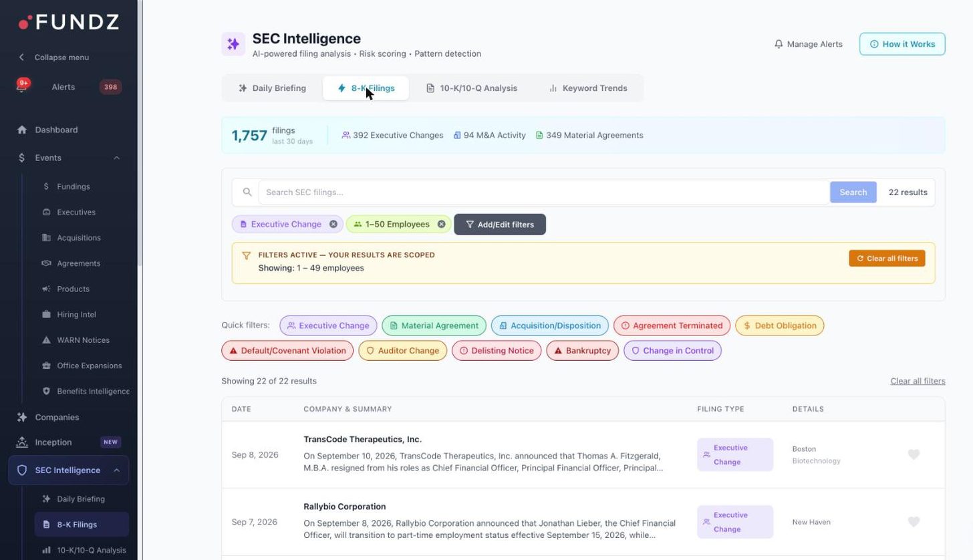Toggle the Material Agreement quick filter
Image resolution: width=973 pixels, height=560 pixels.
tap(434, 326)
